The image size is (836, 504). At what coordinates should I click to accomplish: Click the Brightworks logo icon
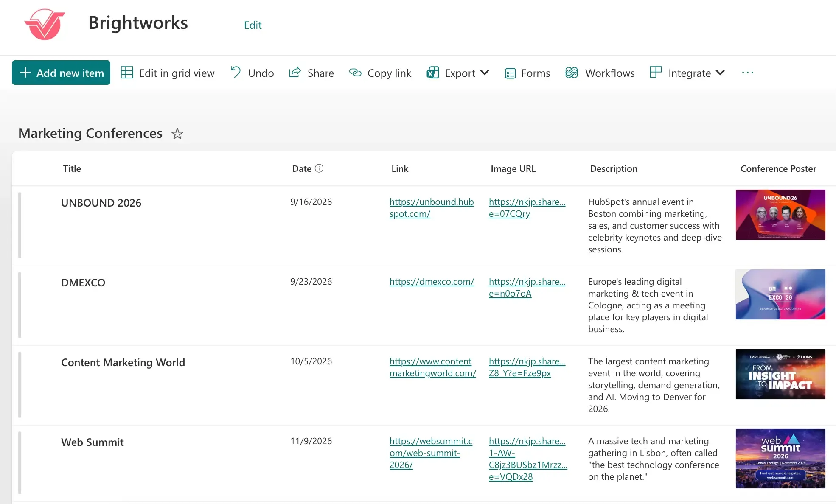(x=45, y=24)
